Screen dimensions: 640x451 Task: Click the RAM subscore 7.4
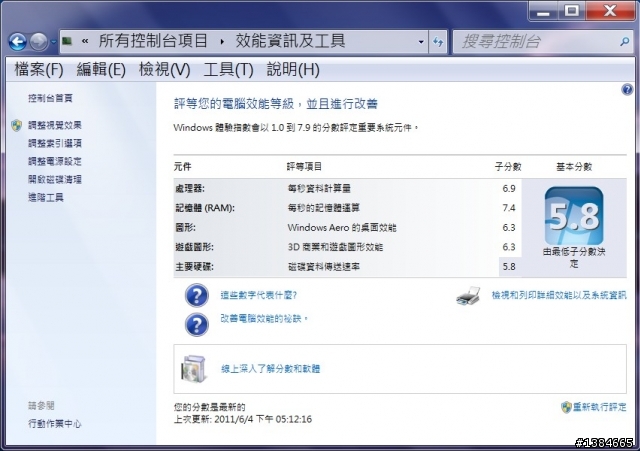509,208
